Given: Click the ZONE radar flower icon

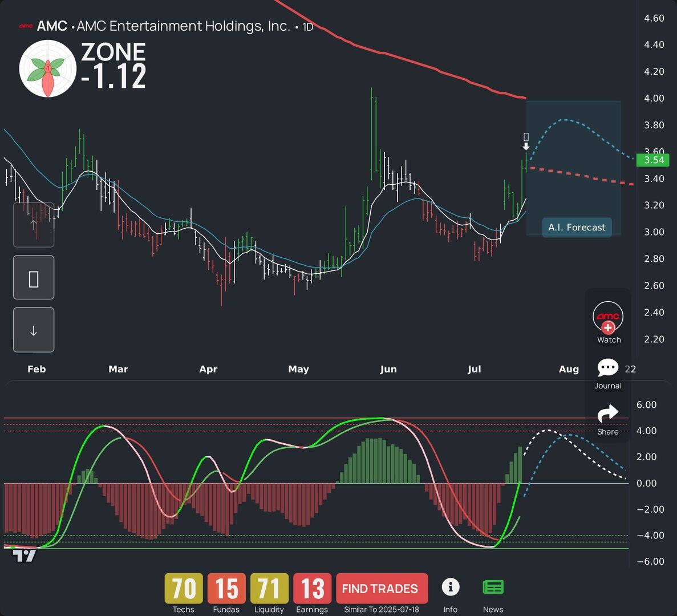Looking at the screenshot, I should coord(48,68).
